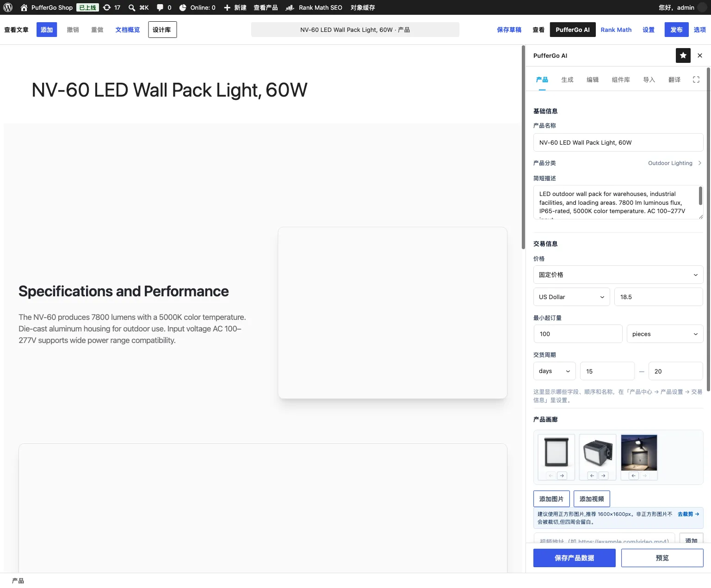Move third gallery image left

(x=633, y=475)
